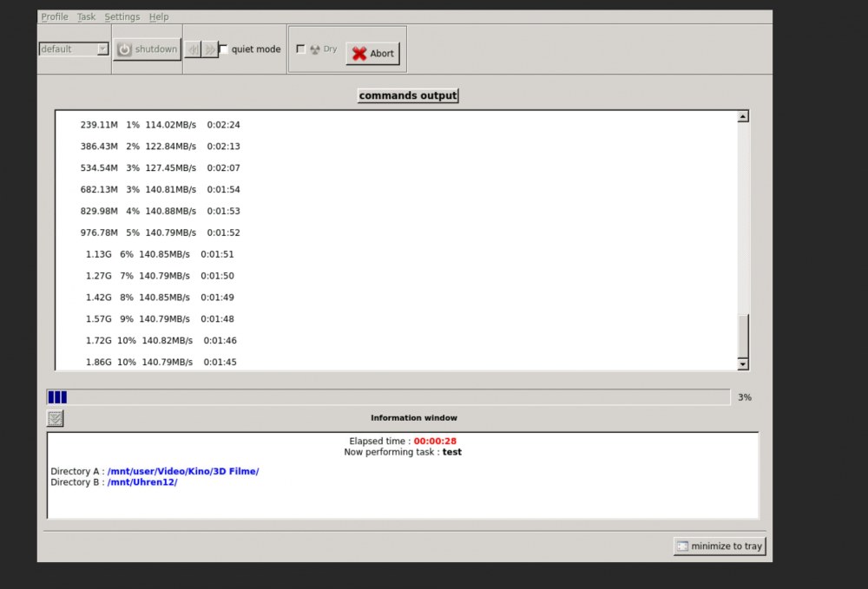Click the output line 682.13M 3%

(x=160, y=190)
